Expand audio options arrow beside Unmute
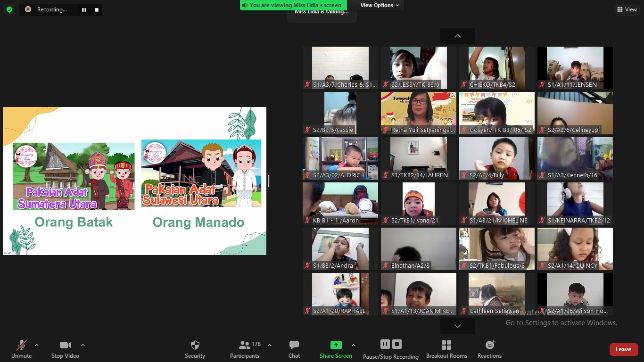Viewport: 644px width, 362px height. [x=37, y=345]
